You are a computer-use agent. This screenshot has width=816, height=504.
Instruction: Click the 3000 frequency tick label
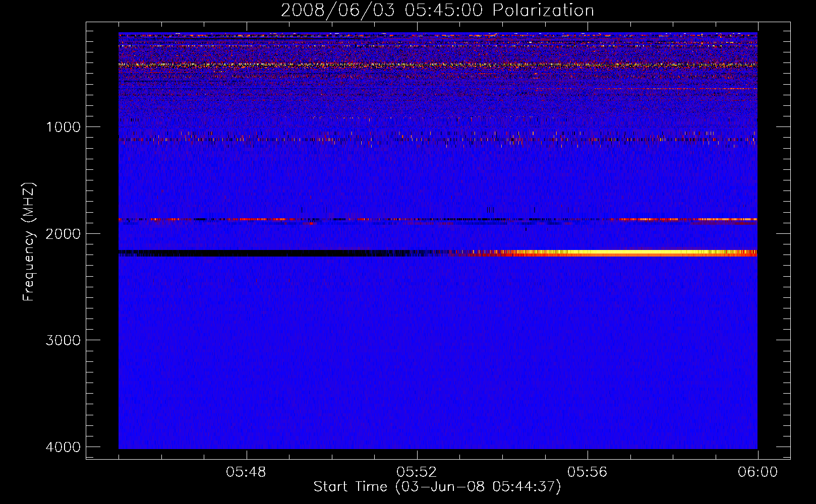click(63, 340)
